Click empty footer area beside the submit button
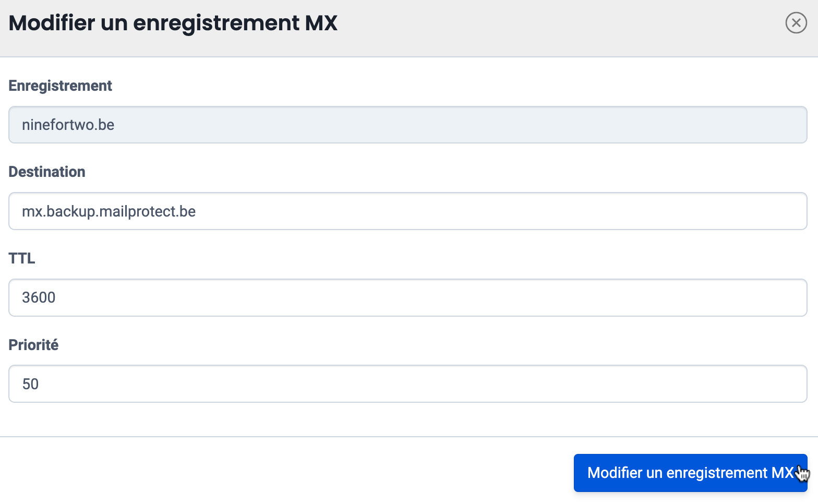The width and height of the screenshot is (818, 504). point(287,472)
